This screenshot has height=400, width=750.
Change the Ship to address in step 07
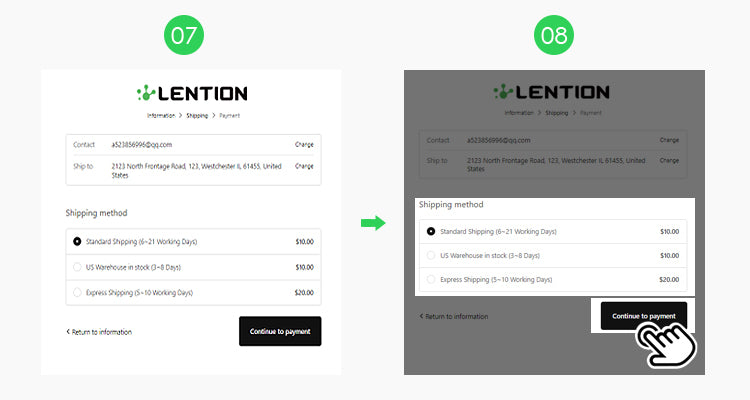(x=304, y=166)
